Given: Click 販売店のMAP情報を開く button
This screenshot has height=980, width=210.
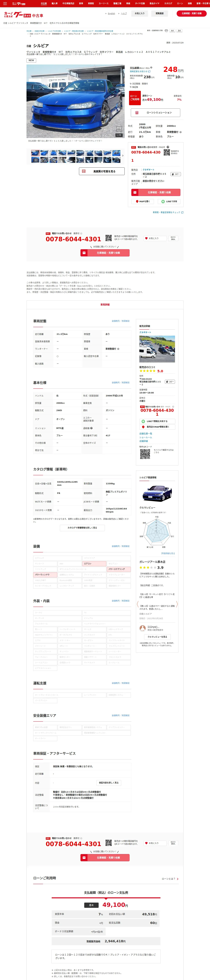Looking at the screenshot, I should (157, 427).
